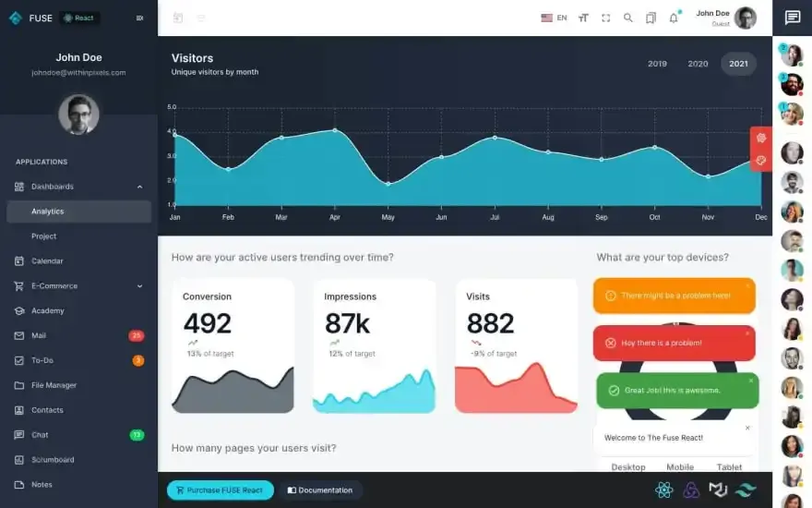Viewport: 812px width, 508px height.
Task: Click the Redux icon in footer
Action: [691, 490]
